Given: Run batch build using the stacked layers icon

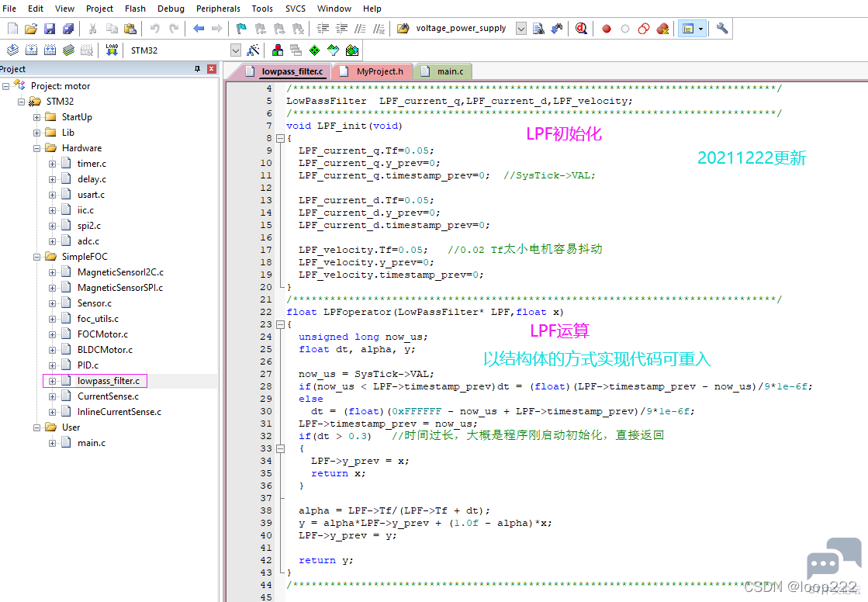Looking at the screenshot, I should pos(68,50).
